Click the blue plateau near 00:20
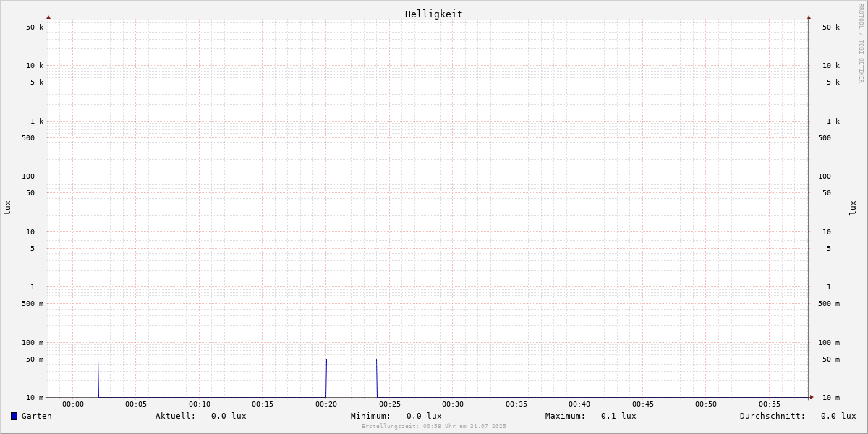868x434 pixels. coord(352,359)
